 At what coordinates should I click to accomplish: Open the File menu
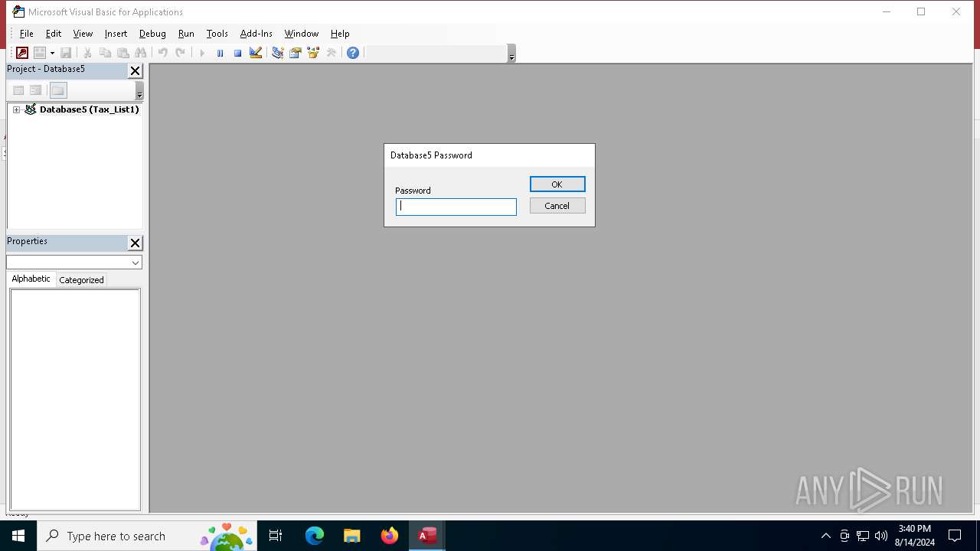26,34
